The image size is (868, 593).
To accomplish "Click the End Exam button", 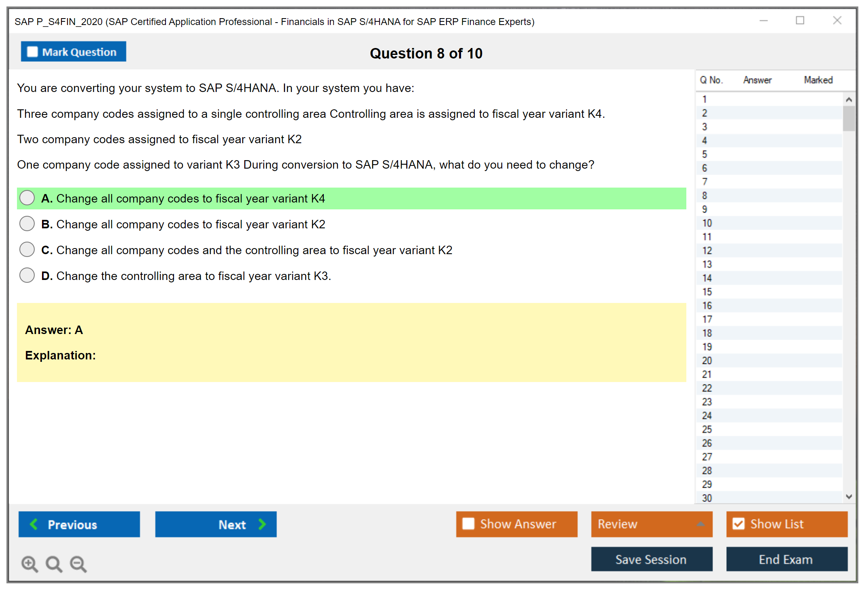I will 786,559.
